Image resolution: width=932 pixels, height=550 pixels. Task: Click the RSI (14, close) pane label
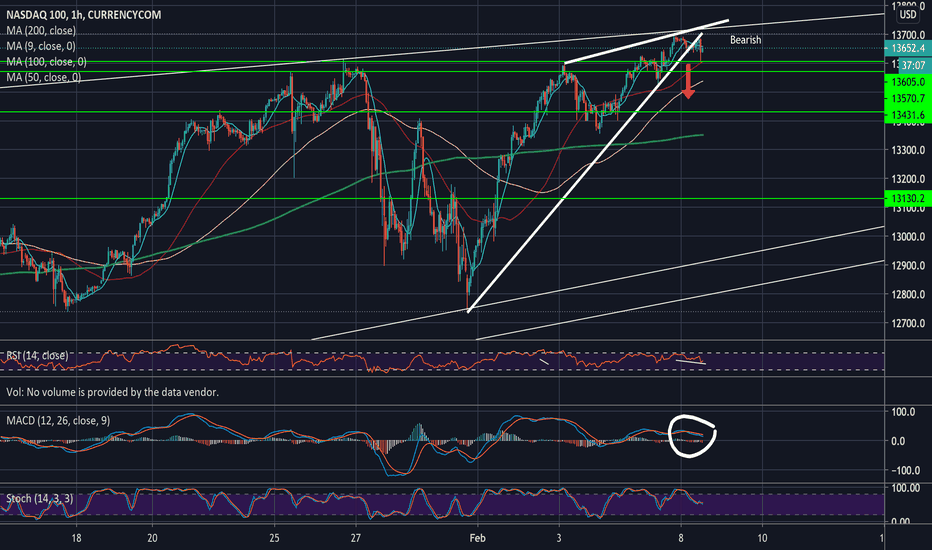pyautogui.click(x=37, y=355)
